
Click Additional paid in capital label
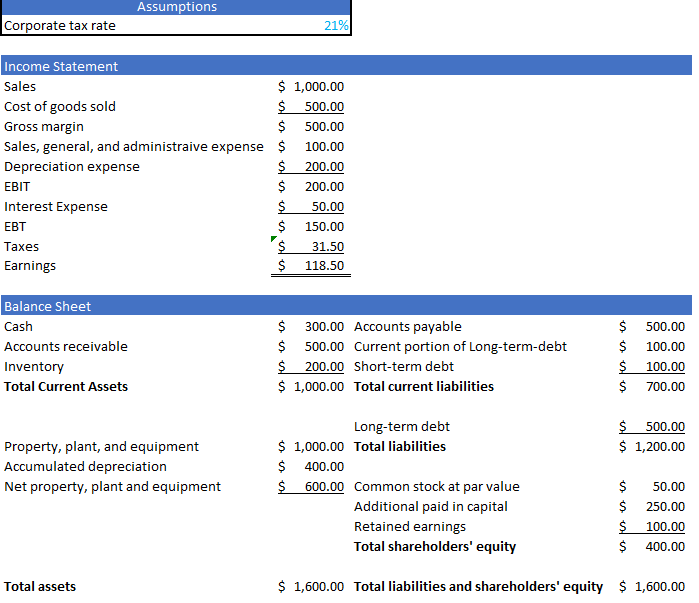(x=431, y=507)
